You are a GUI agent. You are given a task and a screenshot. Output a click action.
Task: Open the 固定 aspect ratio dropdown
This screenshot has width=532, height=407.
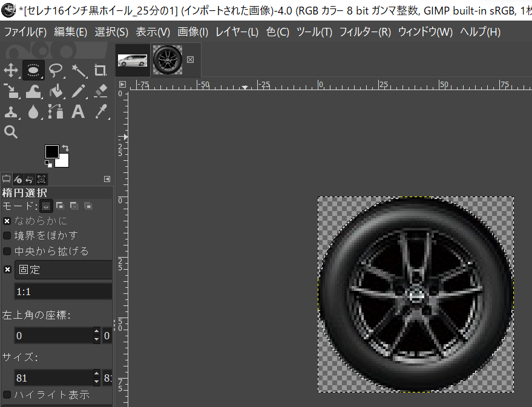pos(63,270)
